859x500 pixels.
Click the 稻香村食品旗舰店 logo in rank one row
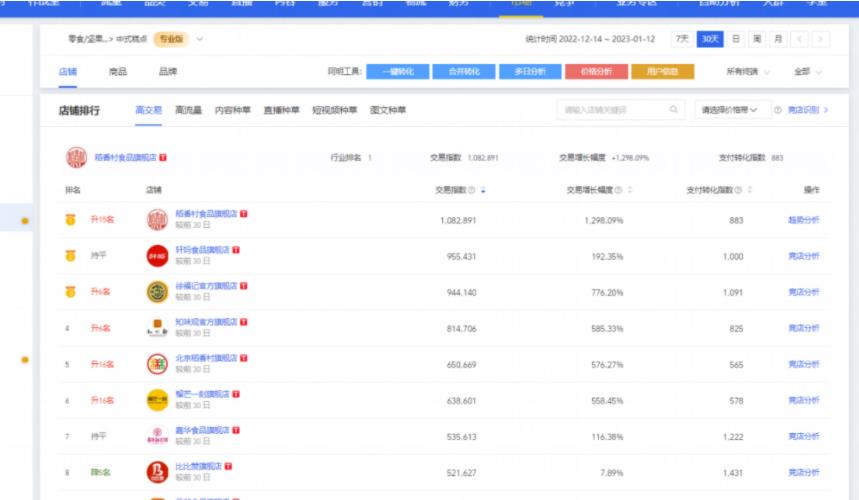157,220
